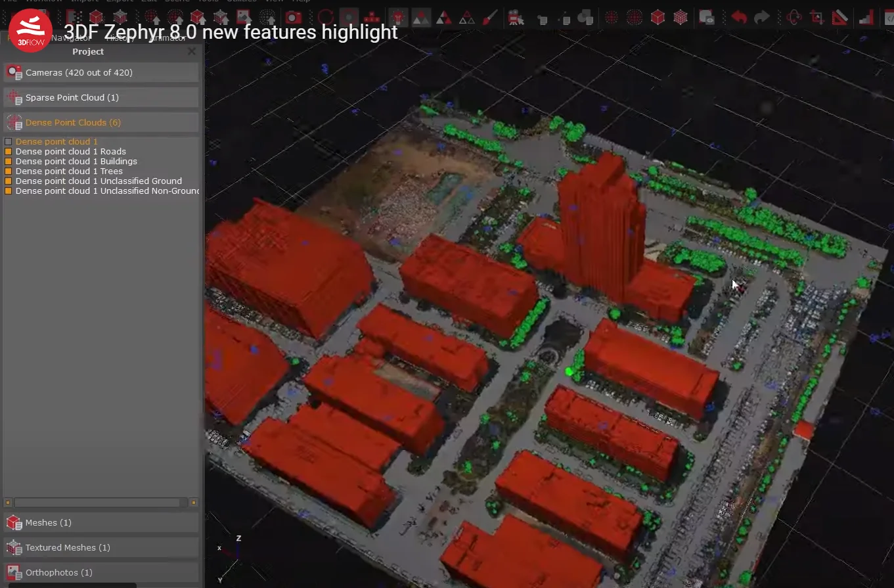
Task: Click the light bulb lighting icon
Action: click(x=397, y=18)
